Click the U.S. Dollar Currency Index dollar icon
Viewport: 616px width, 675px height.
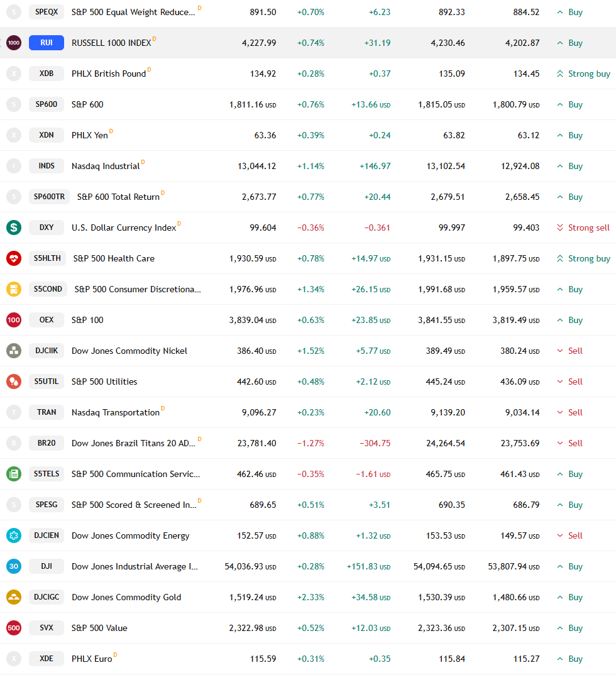[14, 228]
